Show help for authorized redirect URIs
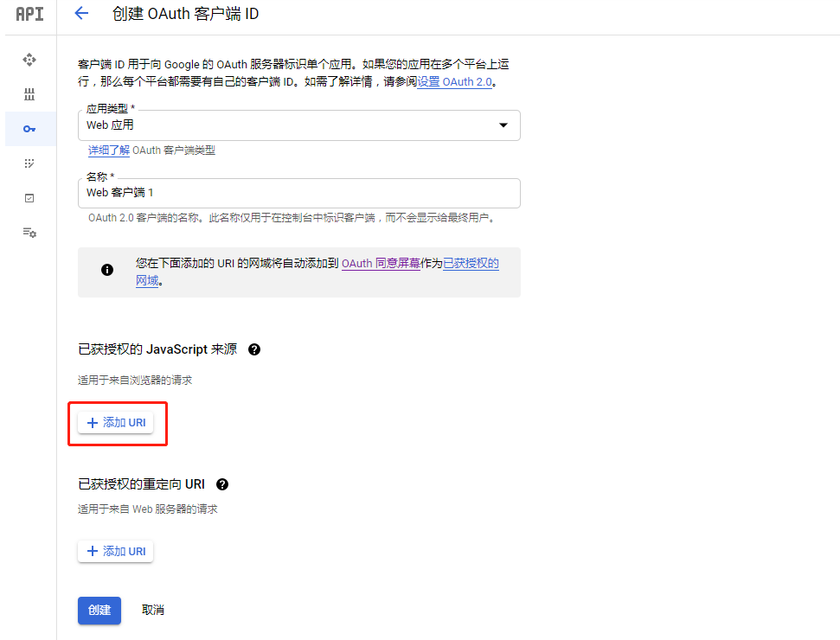Viewport: 840px width, 640px height. (x=222, y=484)
